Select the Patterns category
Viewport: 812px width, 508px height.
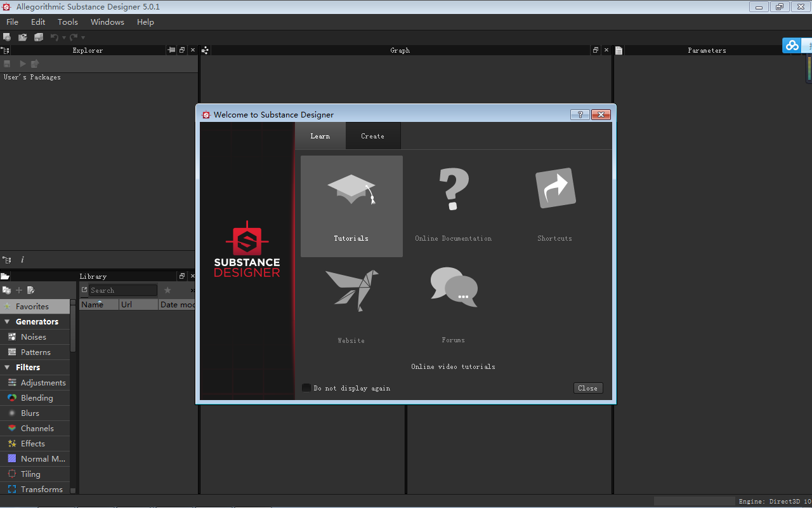(x=34, y=352)
